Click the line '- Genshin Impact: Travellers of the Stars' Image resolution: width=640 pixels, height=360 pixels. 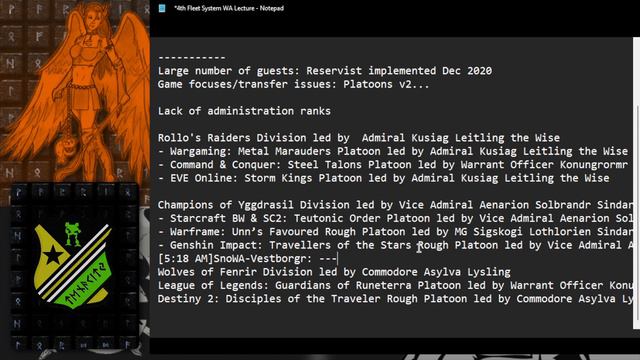point(395,245)
